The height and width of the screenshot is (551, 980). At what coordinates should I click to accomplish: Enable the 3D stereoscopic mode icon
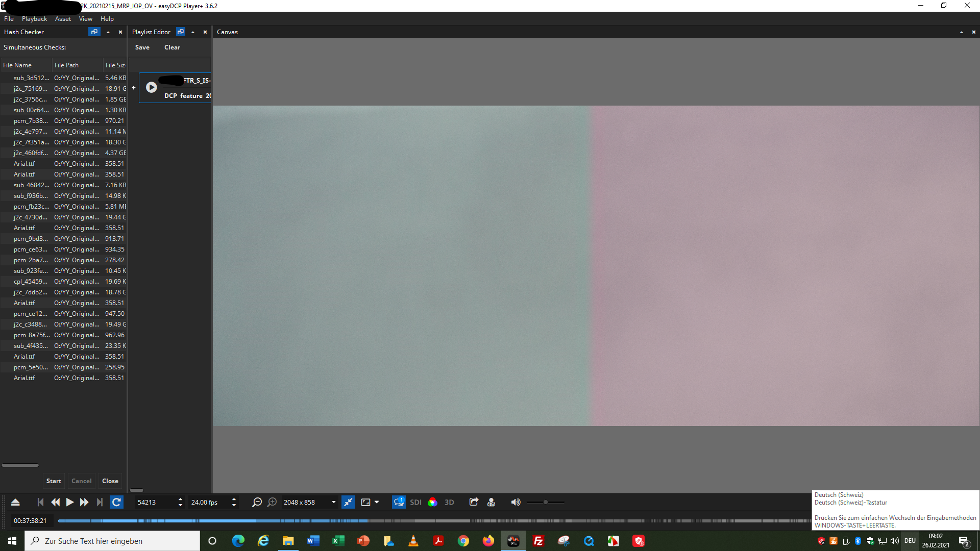[449, 502]
